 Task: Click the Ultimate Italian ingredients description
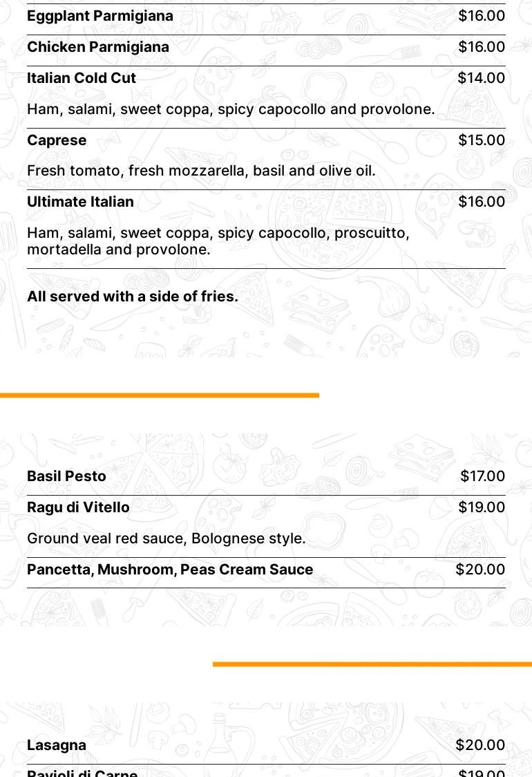point(218,241)
